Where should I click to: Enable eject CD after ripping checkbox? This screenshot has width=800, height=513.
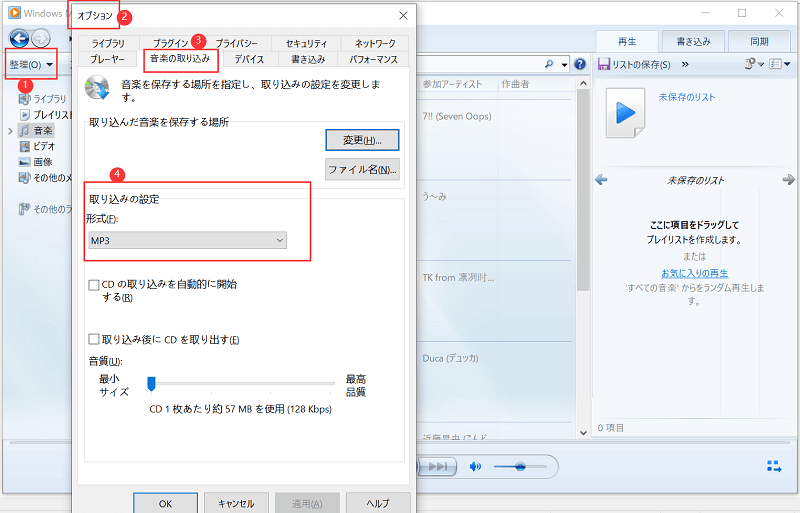coord(93,339)
